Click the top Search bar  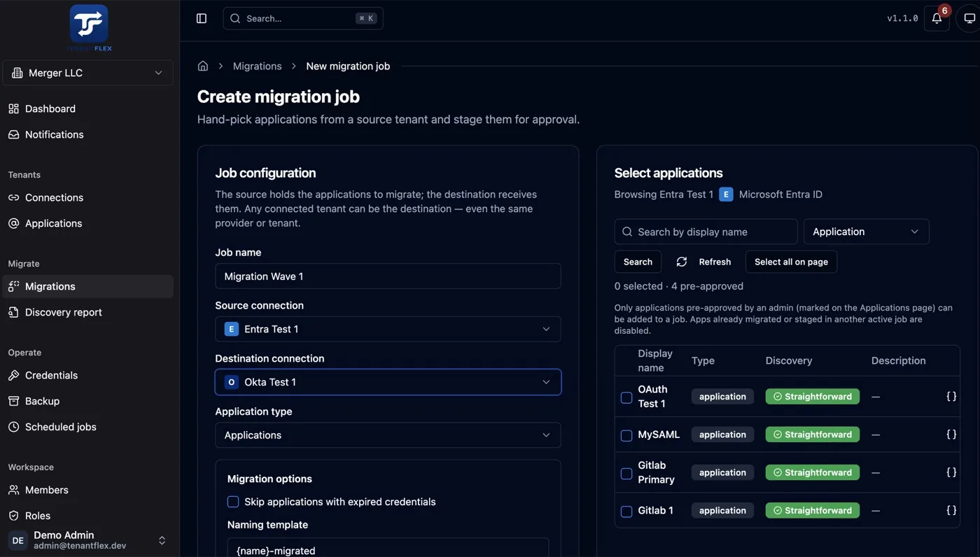(x=303, y=18)
